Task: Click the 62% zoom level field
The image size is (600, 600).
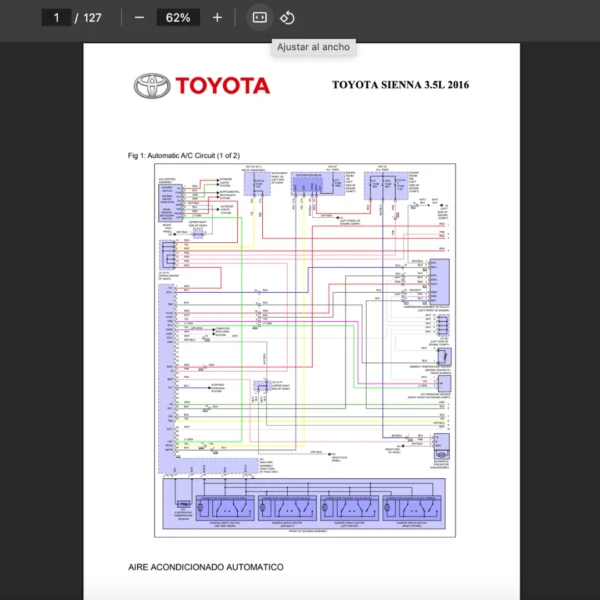Action: [178, 18]
